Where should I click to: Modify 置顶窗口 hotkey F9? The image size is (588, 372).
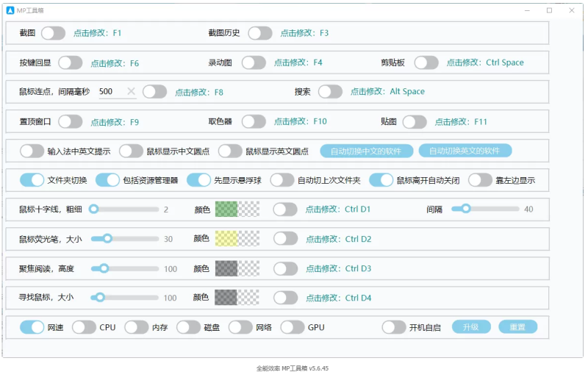point(115,122)
